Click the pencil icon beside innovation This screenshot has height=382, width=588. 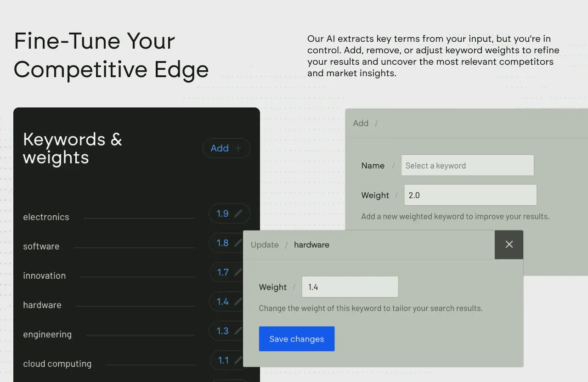click(x=238, y=272)
